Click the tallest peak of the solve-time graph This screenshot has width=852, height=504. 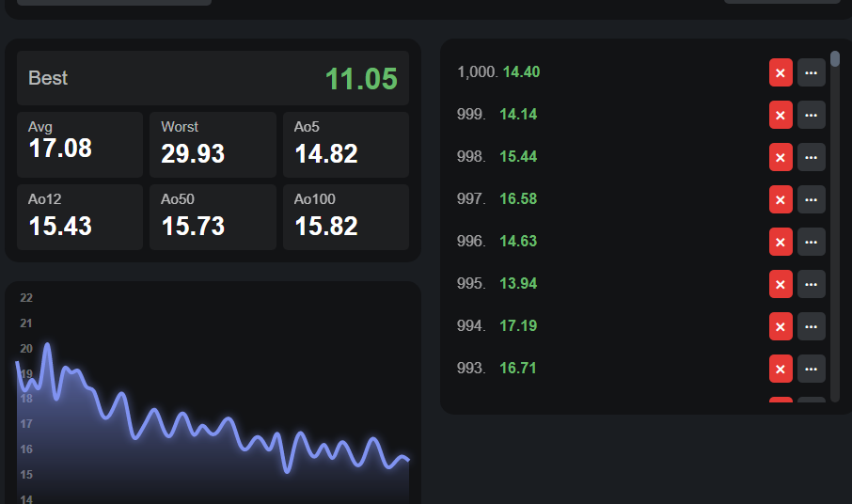47,344
